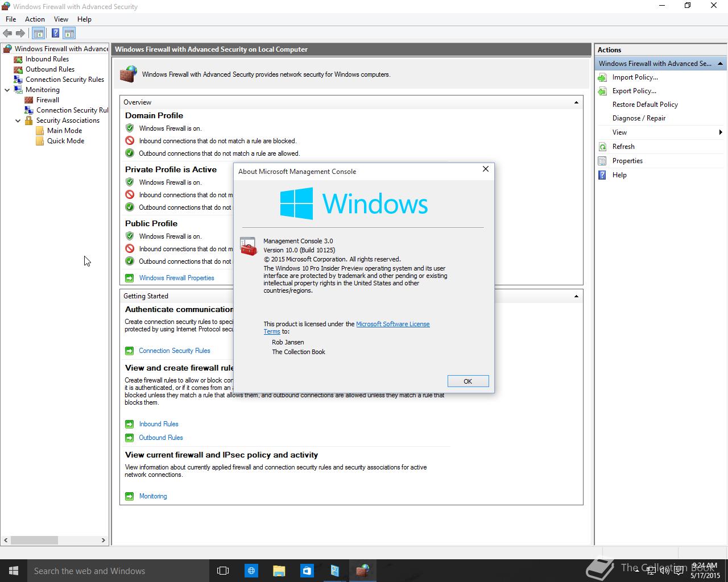This screenshot has width=728, height=582.
Task: Click the Connection Security Rules link
Action: 175,351
